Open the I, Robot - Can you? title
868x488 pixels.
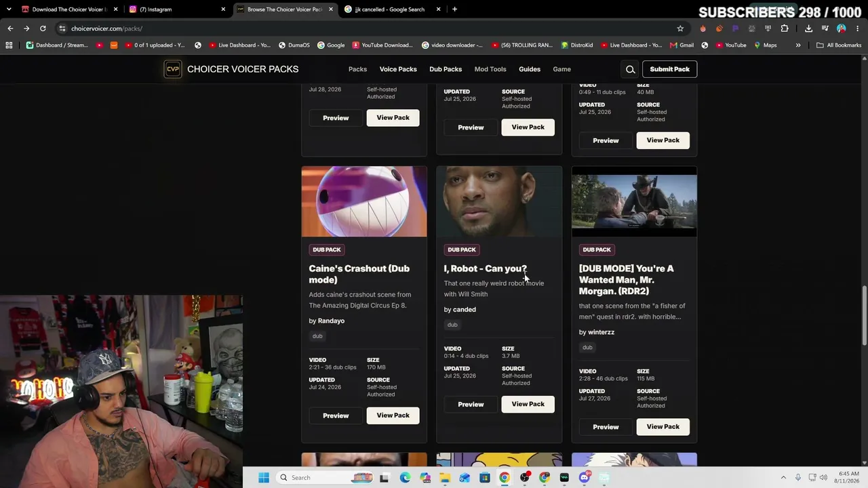pos(486,268)
